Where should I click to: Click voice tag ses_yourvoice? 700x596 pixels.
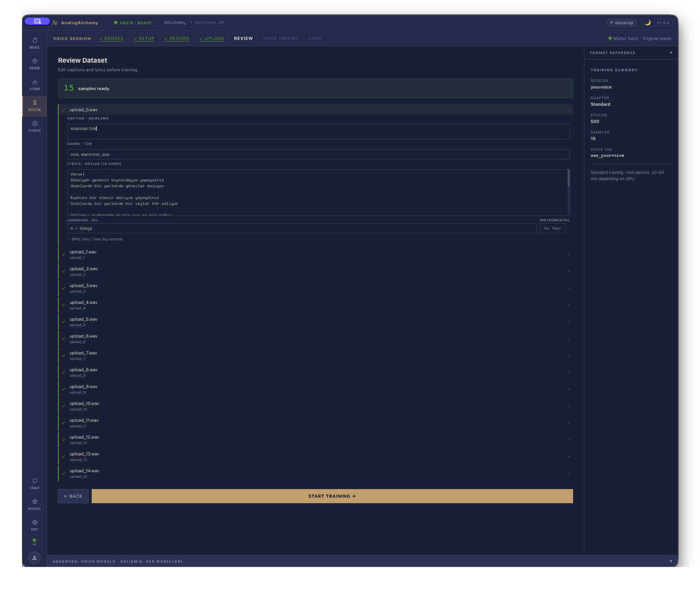click(x=608, y=155)
